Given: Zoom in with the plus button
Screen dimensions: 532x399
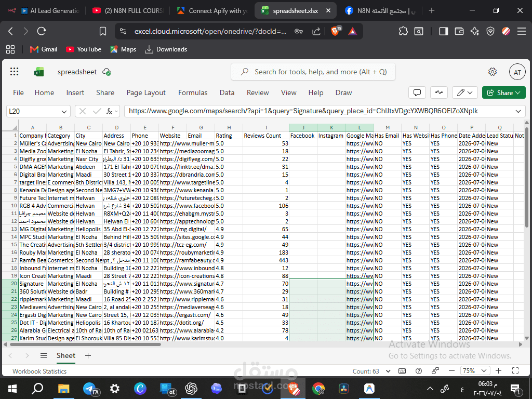Looking at the screenshot, I should point(498,371).
